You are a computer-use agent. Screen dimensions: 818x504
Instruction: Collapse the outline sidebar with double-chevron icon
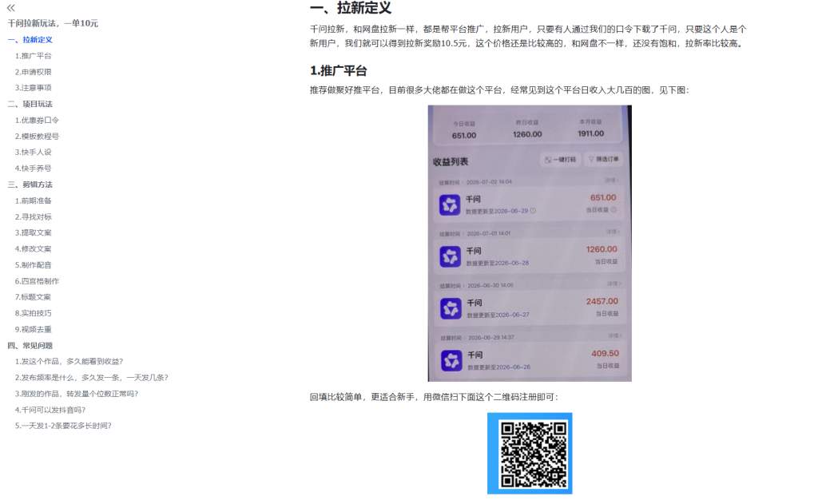[x=11, y=8]
